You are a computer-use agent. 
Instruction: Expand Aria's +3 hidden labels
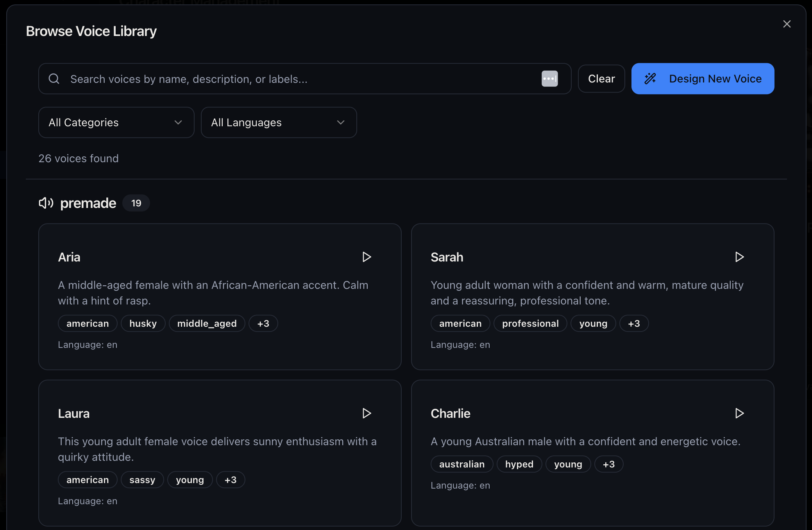tap(263, 324)
